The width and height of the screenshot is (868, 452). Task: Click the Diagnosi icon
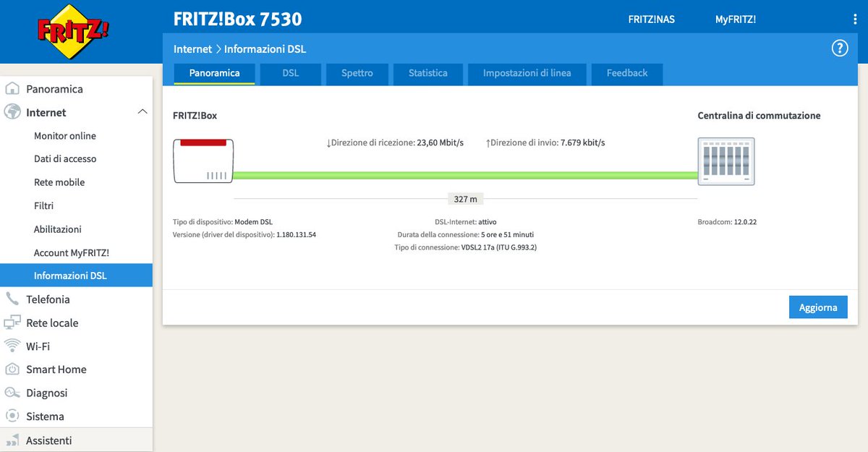point(12,393)
